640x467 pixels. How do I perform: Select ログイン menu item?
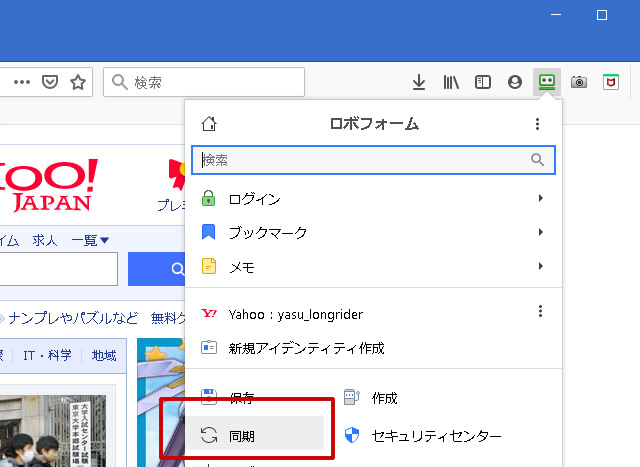373,198
